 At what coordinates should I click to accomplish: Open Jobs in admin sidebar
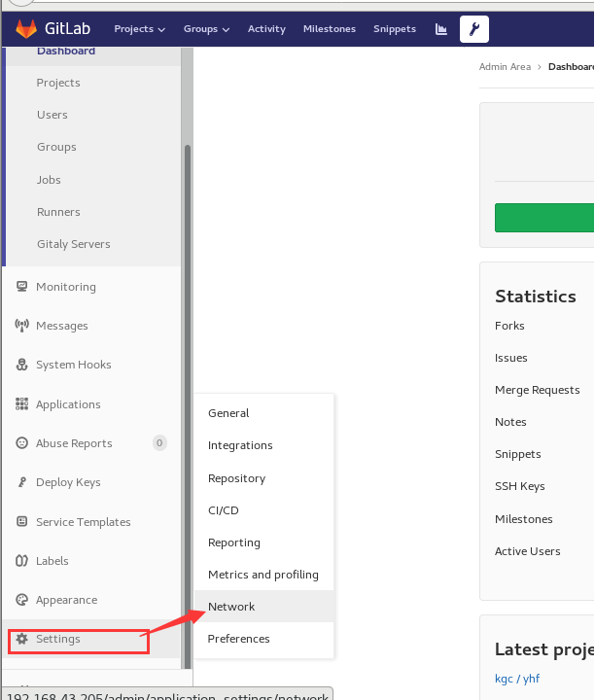pyautogui.click(x=49, y=180)
